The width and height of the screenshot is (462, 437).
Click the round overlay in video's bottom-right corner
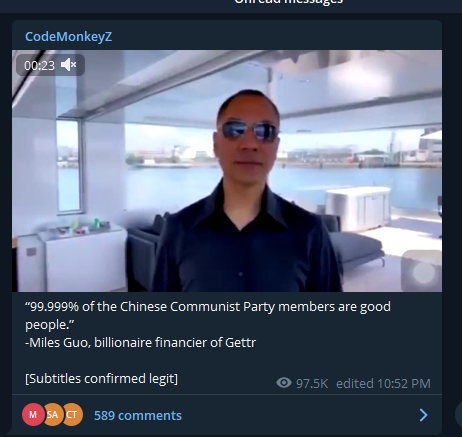pyautogui.click(x=421, y=271)
